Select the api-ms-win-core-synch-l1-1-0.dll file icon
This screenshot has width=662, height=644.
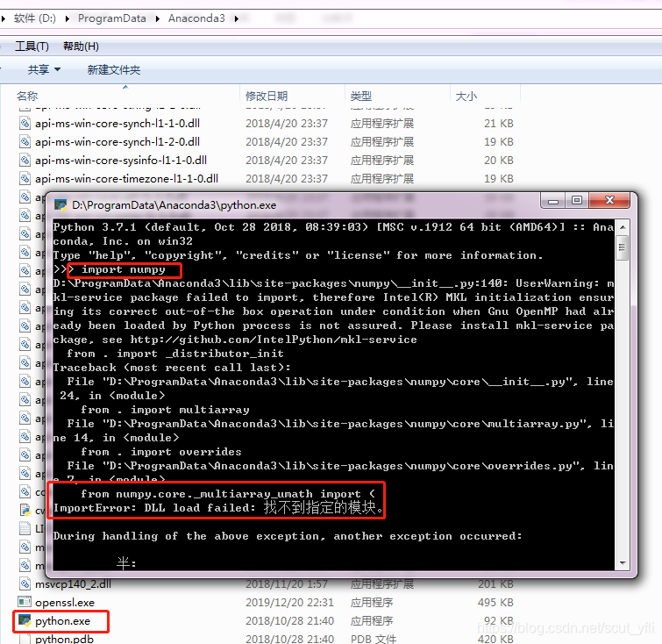pos(25,124)
